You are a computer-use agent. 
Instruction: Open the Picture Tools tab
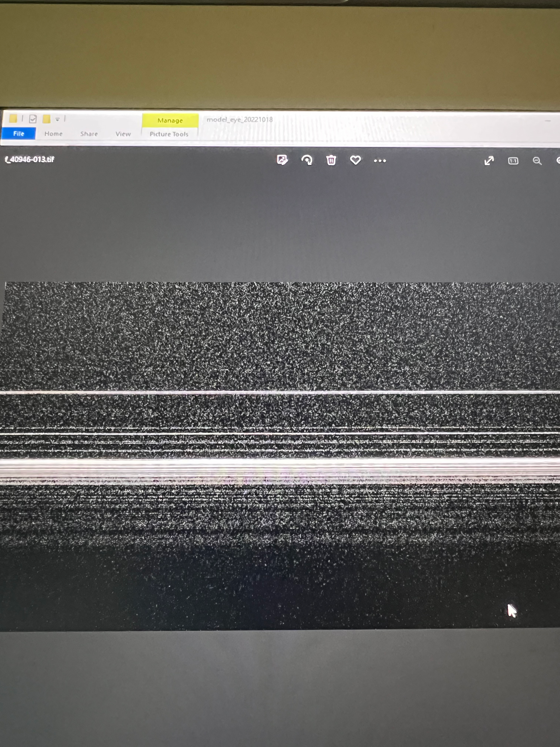[169, 134]
